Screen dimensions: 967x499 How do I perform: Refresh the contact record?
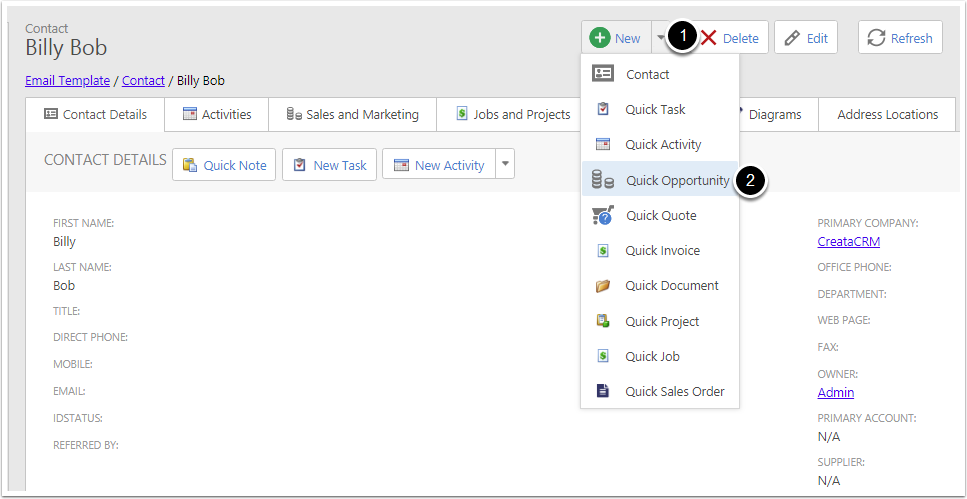(x=899, y=38)
